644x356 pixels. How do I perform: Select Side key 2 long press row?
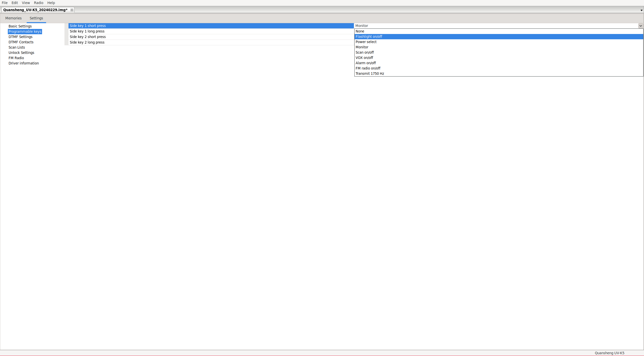click(x=87, y=42)
